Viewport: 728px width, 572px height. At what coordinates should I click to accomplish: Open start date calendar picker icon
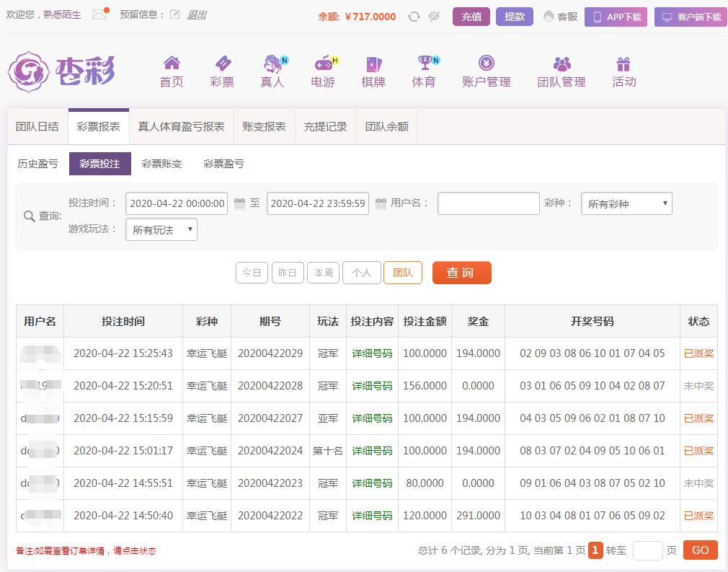point(240,204)
